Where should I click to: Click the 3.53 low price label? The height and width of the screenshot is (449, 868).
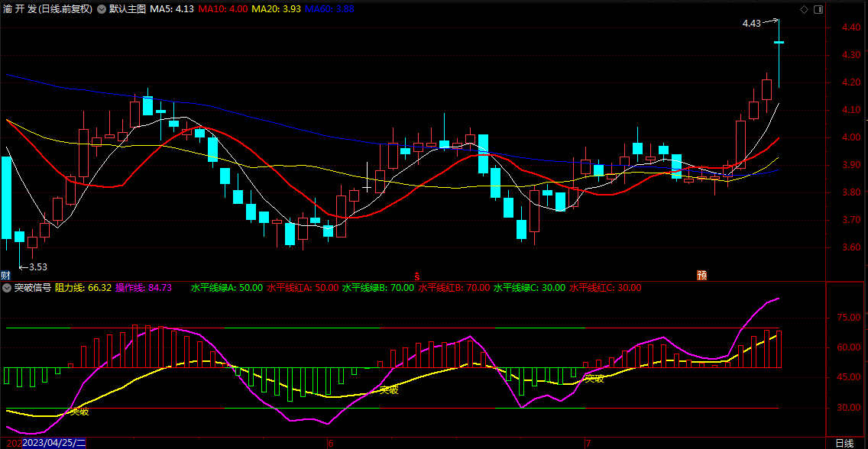[38, 267]
